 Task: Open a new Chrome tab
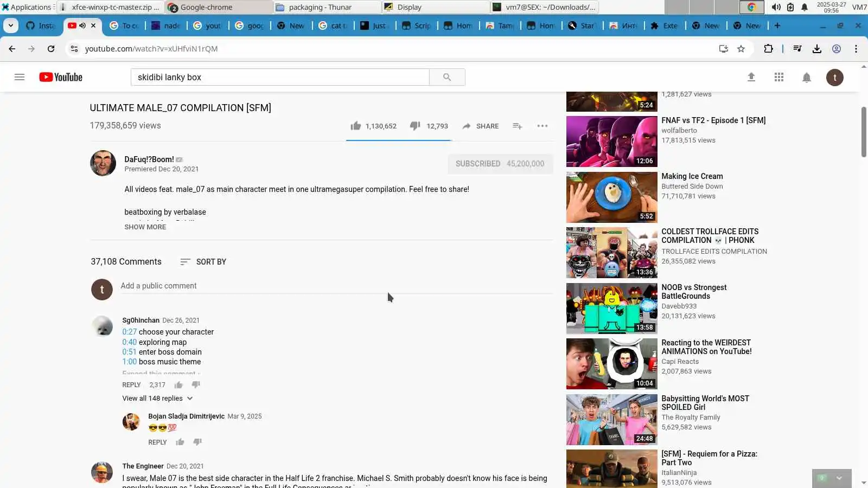[777, 25]
